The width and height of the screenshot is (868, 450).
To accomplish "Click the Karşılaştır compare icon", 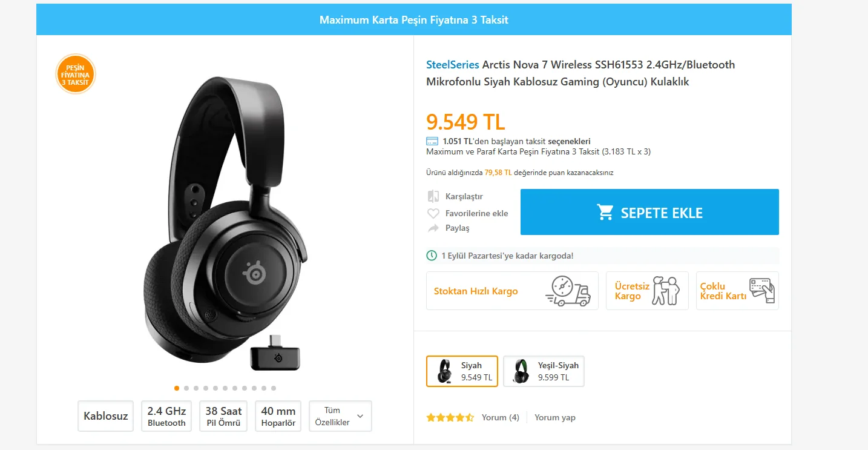I will click(x=433, y=196).
